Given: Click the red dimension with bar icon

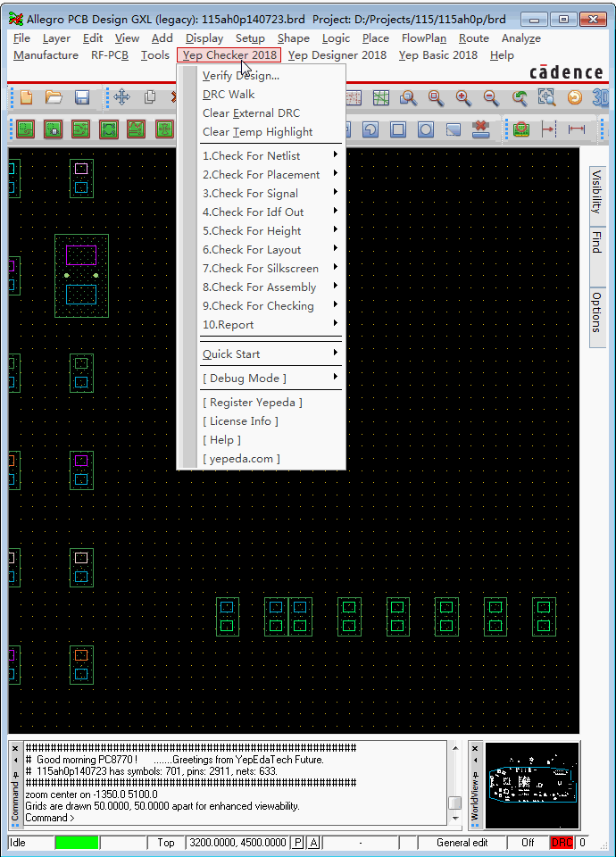Looking at the screenshot, I should [x=548, y=129].
